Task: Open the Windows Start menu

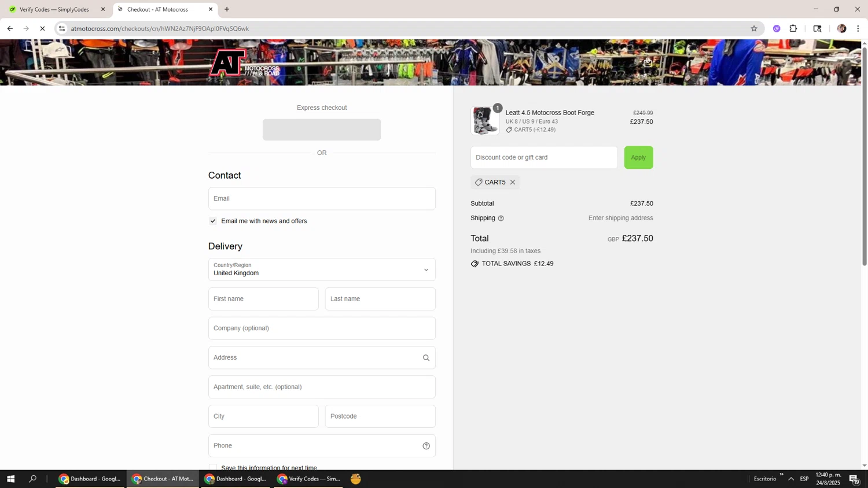Action: pos(10,479)
